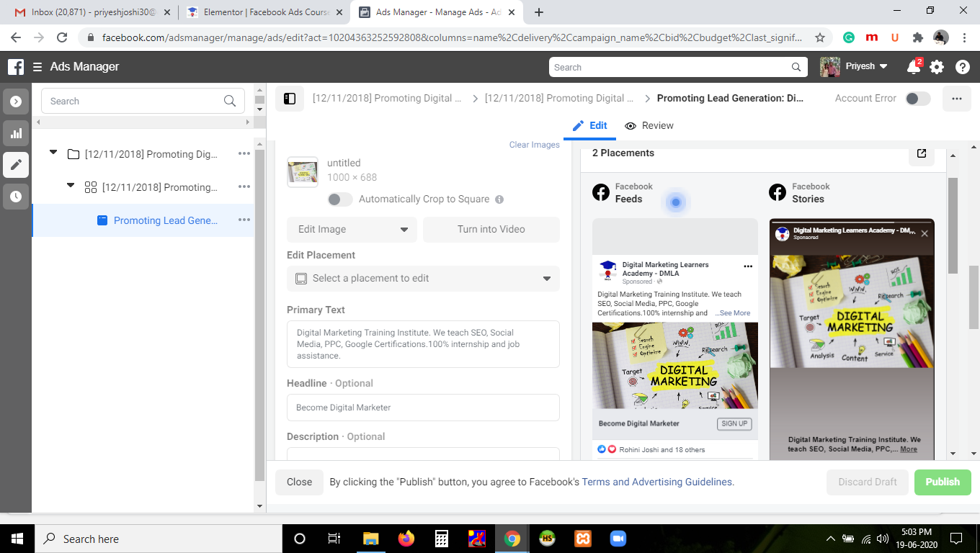
Task: Click SIGN UP button in Feeds preview
Action: [x=735, y=423]
